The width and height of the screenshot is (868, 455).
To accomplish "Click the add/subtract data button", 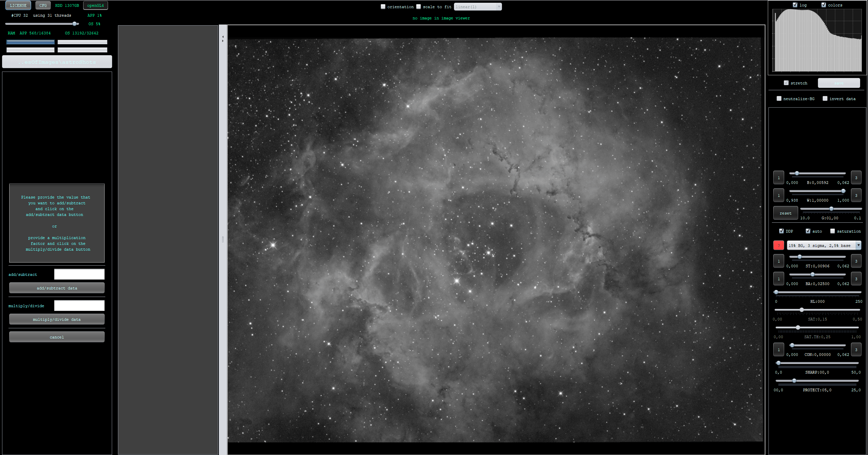I will click(x=57, y=288).
